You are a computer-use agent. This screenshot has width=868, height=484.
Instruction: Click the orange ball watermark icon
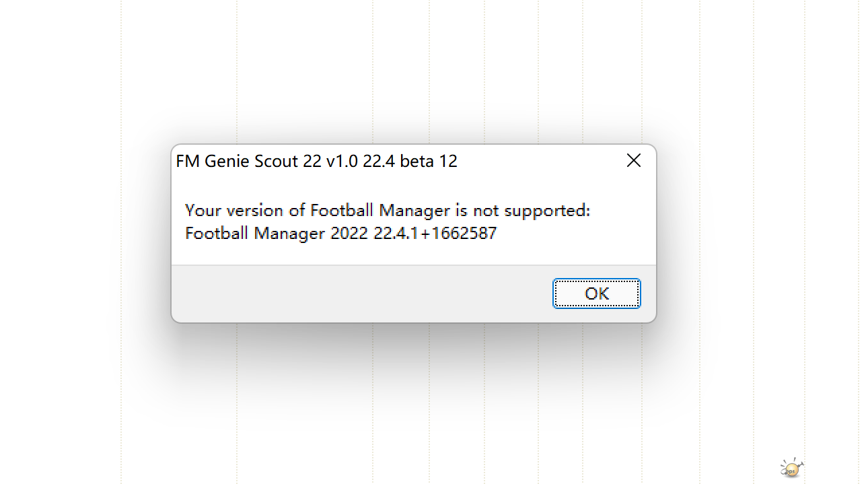[x=792, y=468]
